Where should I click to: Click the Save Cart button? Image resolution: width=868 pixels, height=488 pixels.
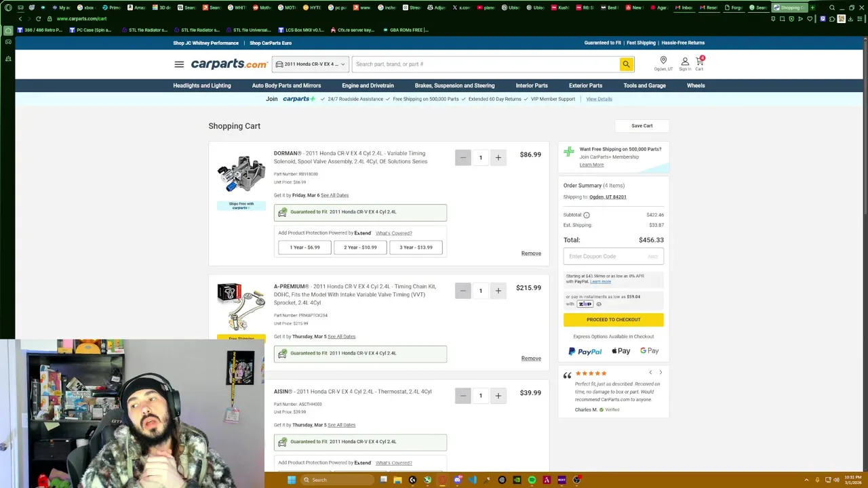642,126
